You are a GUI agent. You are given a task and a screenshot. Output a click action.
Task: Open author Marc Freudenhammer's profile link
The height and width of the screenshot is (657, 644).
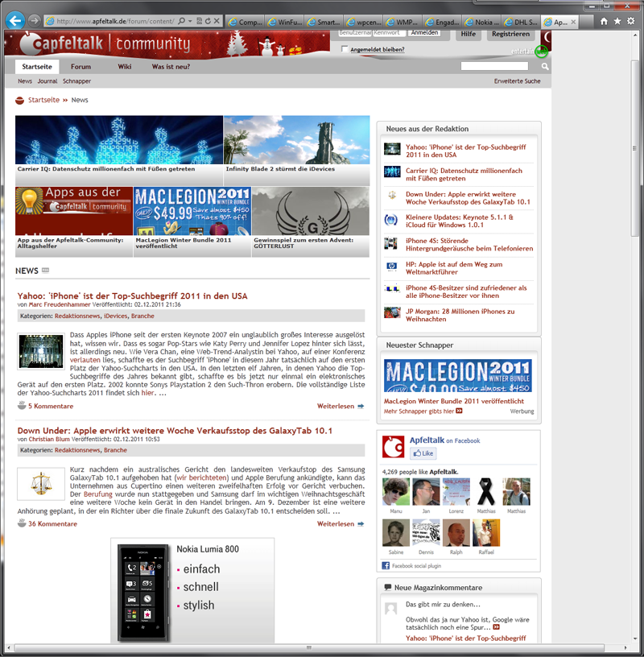tap(60, 304)
